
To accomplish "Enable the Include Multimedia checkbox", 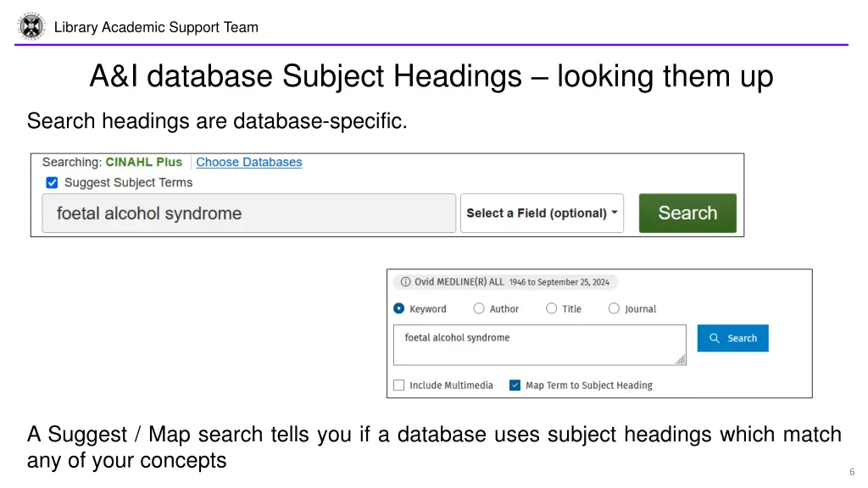I will pos(398,385).
